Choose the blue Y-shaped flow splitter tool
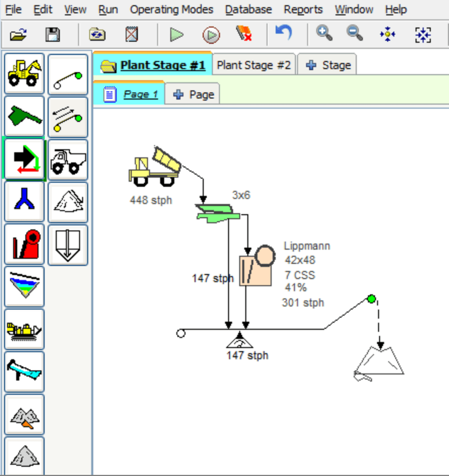Screen dimensions: 449x476 (24, 201)
